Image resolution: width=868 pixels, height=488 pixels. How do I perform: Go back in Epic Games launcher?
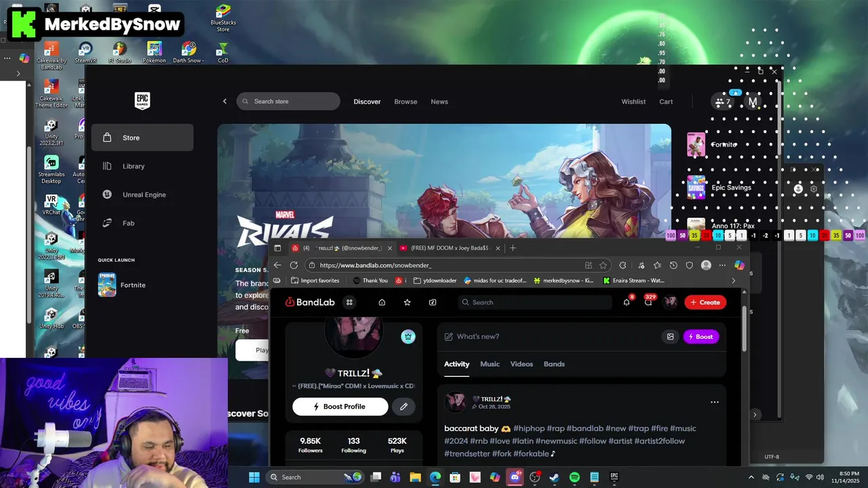(x=224, y=102)
